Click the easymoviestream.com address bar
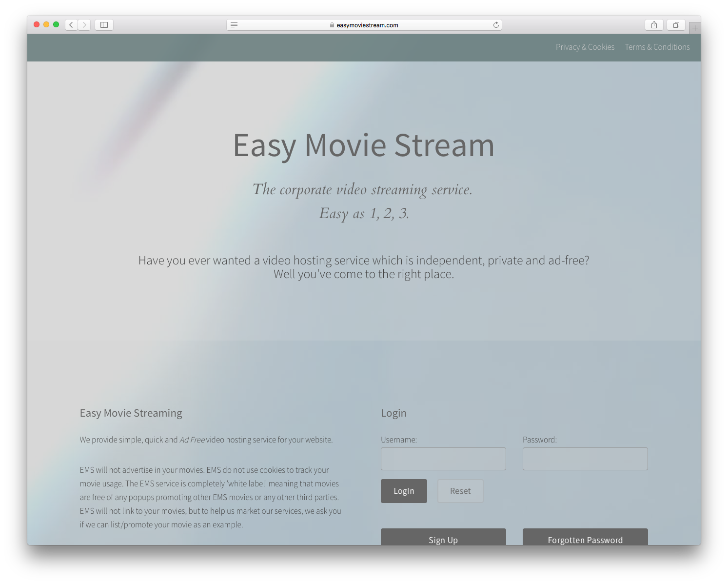The image size is (728, 584). pyautogui.click(x=364, y=25)
